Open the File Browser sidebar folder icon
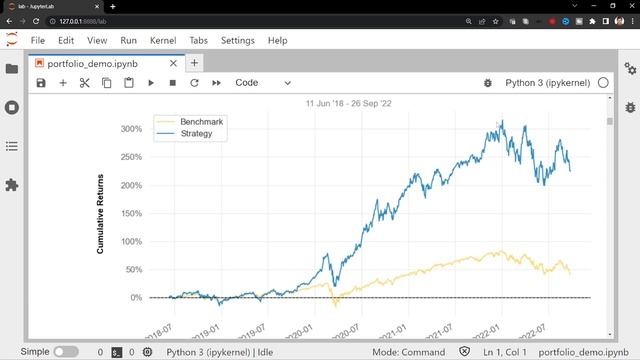The height and width of the screenshot is (360, 640). (12, 69)
